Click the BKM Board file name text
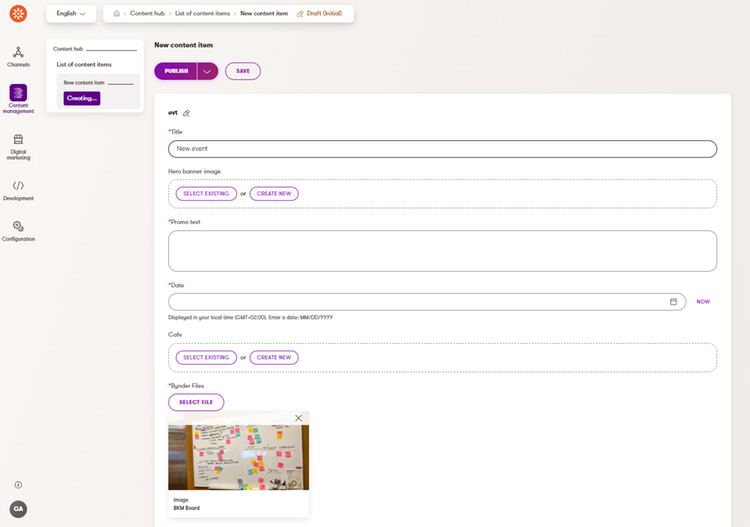Viewport: 750px width, 527px height. coord(187,508)
